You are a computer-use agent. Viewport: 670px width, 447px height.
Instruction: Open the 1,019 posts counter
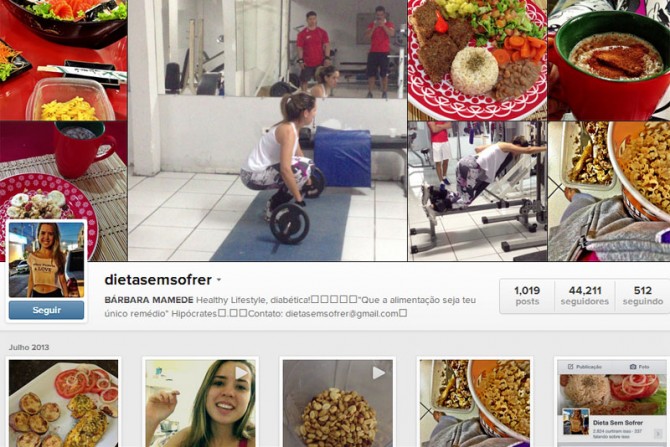(527, 296)
